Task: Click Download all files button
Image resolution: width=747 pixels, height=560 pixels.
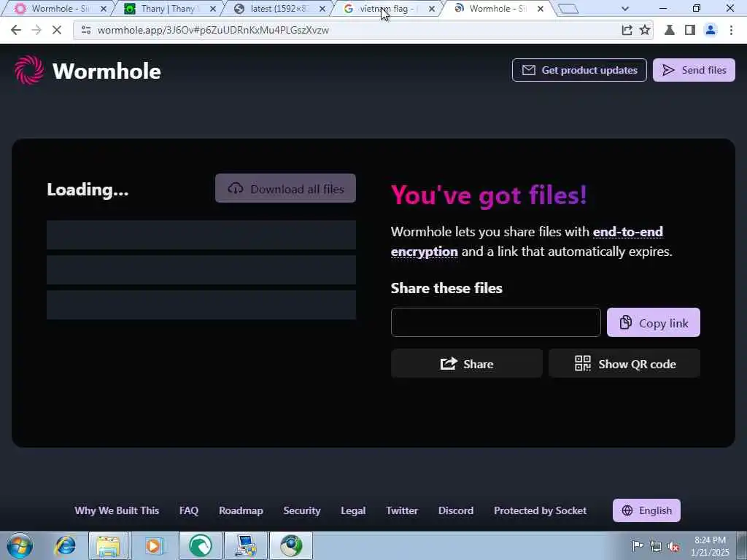Action: [285, 189]
